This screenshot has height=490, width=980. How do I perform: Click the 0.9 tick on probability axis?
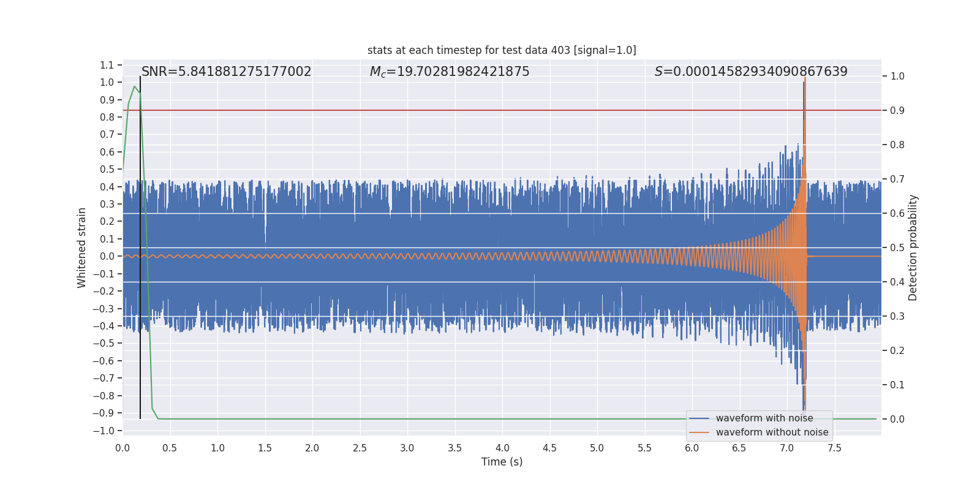click(897, 110)
